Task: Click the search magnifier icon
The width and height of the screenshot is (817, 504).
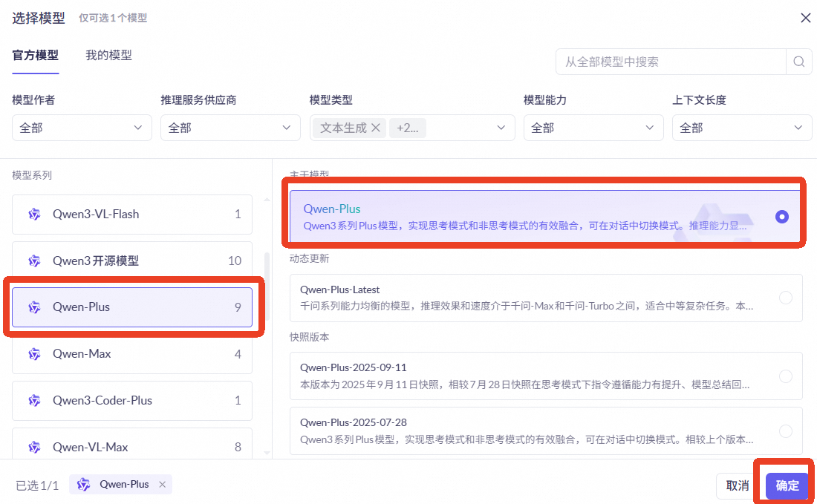Action: tap(798, 62)
